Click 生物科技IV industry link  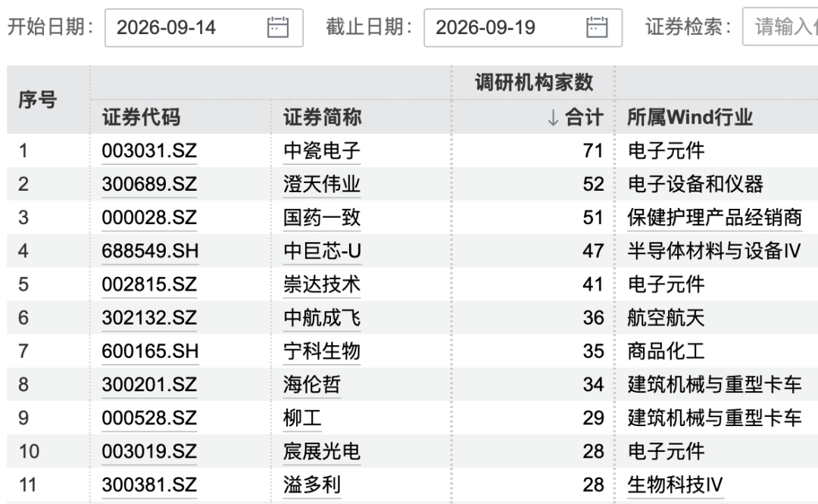675,484
